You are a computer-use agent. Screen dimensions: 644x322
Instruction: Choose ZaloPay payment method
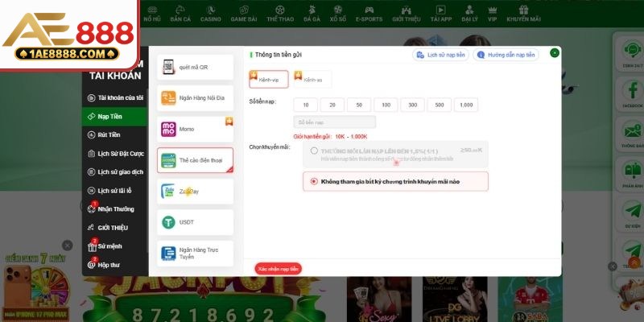tap(195, 192)
